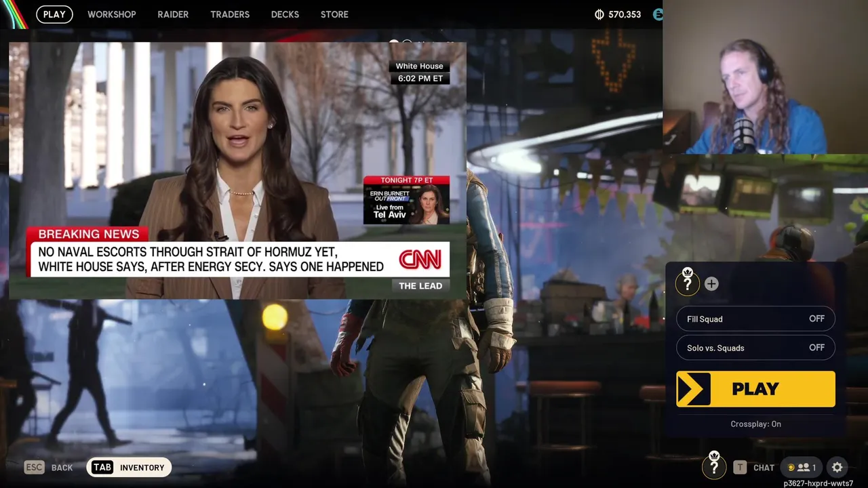Screen dimensions: 868x488
Task: Click the coin currency icon beside 570,353
Action: pyautogui.click(x=599, y=14)
